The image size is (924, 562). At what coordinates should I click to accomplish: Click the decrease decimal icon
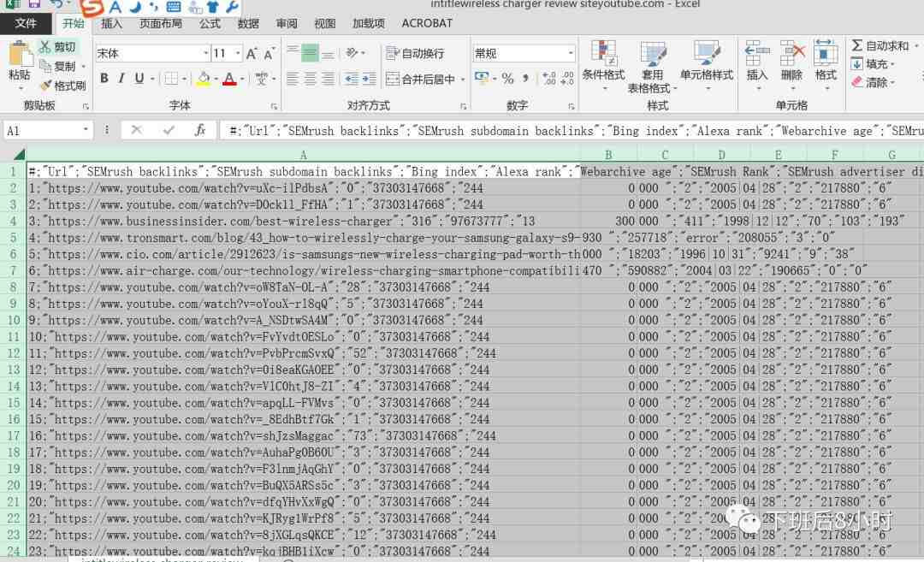(x=567, y=79)
